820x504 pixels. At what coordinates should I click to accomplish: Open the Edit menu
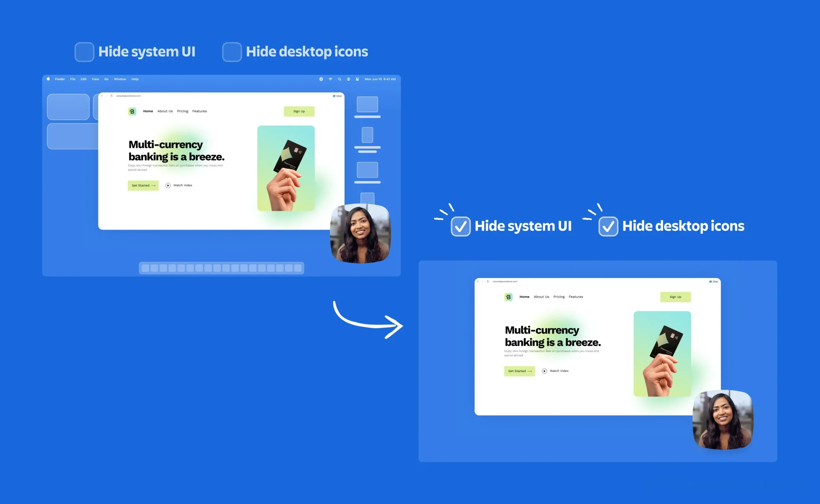pyautogui.click(x=83, y=79)
